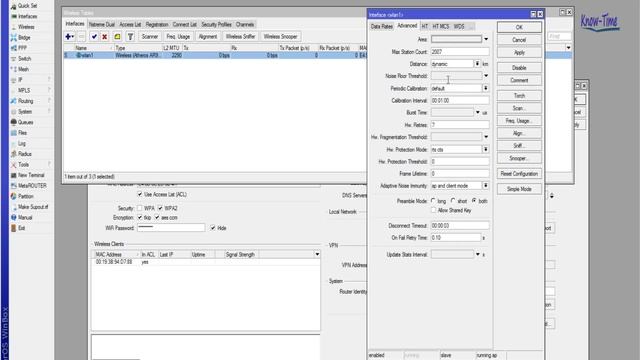Open Mesh menu in sidebar
This screenshot has width=640, height=360.
[23, 69]
